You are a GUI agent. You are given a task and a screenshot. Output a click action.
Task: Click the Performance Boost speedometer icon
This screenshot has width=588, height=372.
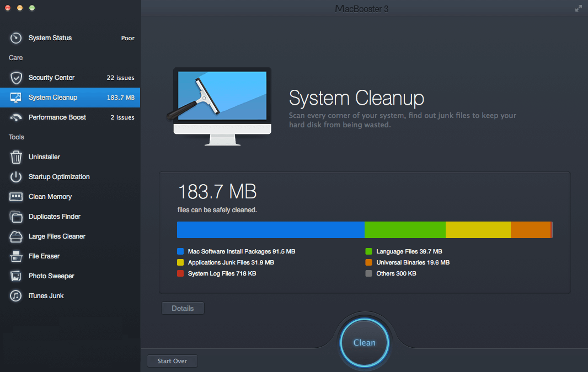click(16, 117)
